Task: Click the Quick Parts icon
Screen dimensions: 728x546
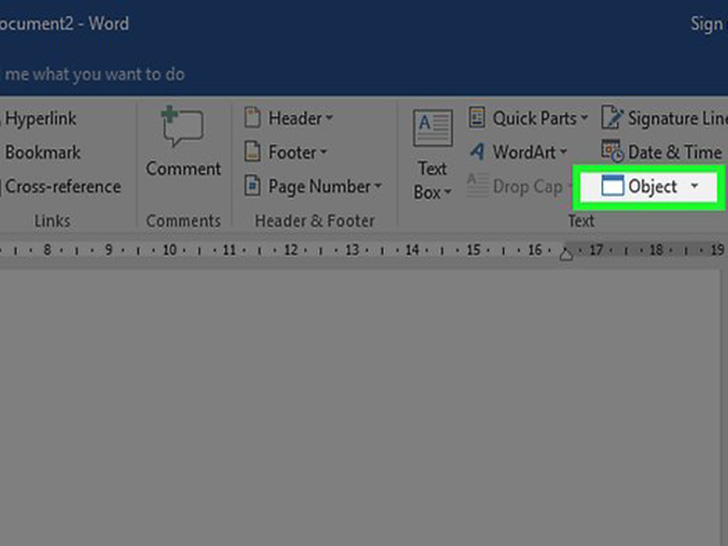Action: coord(477,117)
